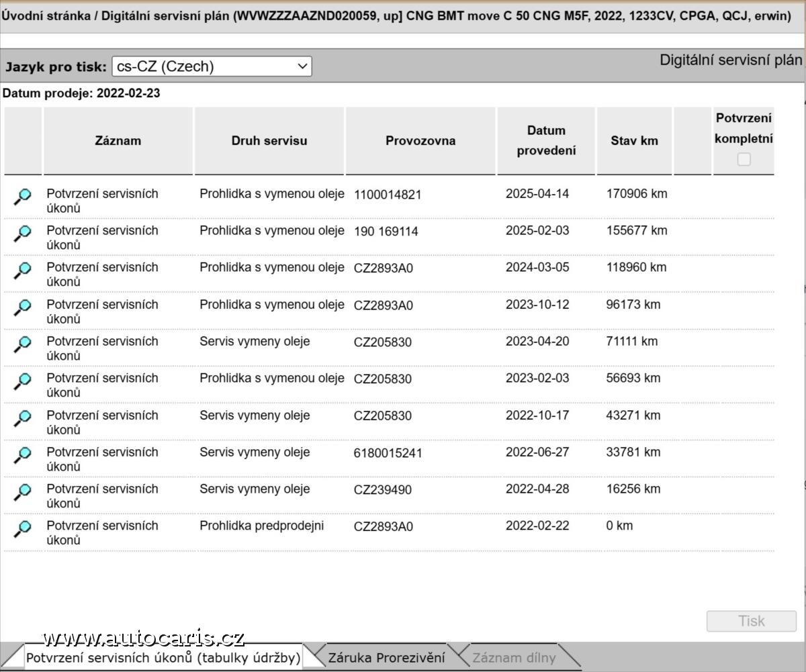
Task: Click the date 2023-02-03
Action: click(537, 378)
